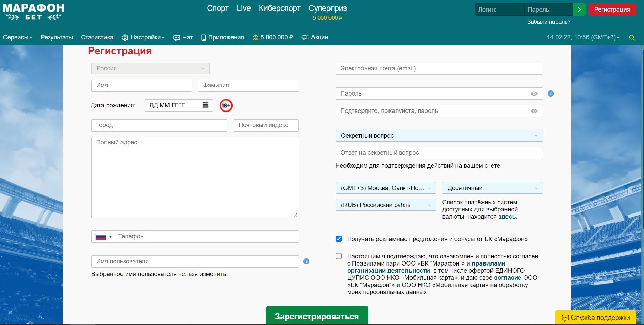Open the payment systems здесь link

[507, 217]
